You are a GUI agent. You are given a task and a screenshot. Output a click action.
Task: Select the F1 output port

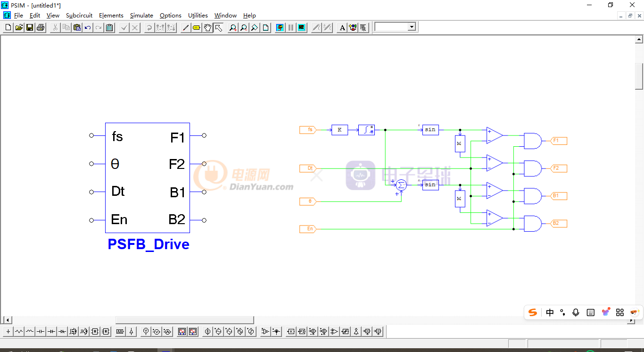coord(558,141)
